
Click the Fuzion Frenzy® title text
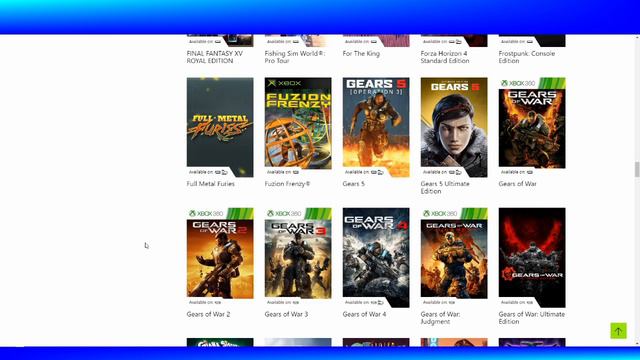(x=287, y=184)
